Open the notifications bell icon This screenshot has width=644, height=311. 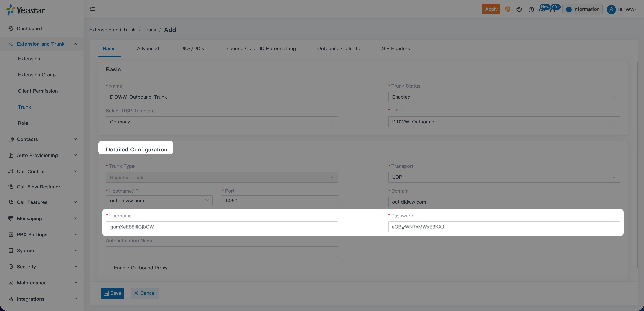(553, 11)
